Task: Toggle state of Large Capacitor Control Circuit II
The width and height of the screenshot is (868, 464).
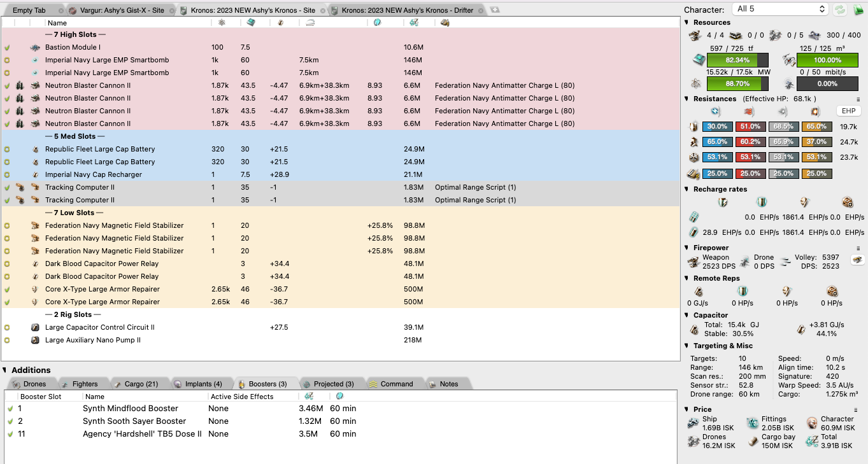Action: click(7, 328)
